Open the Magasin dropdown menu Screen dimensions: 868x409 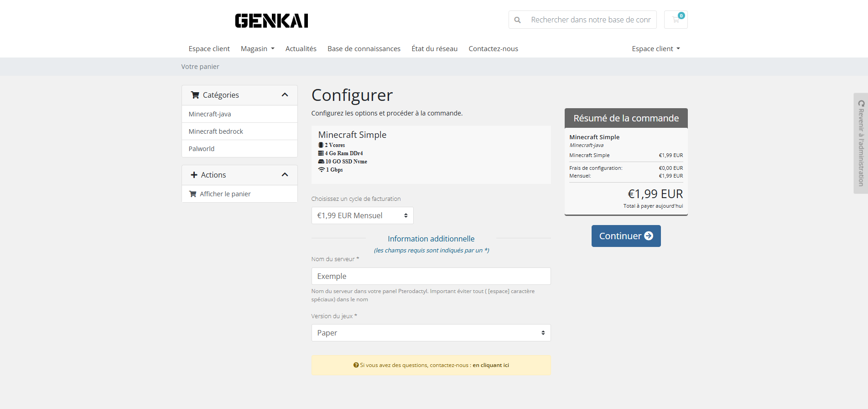(258, 49)
